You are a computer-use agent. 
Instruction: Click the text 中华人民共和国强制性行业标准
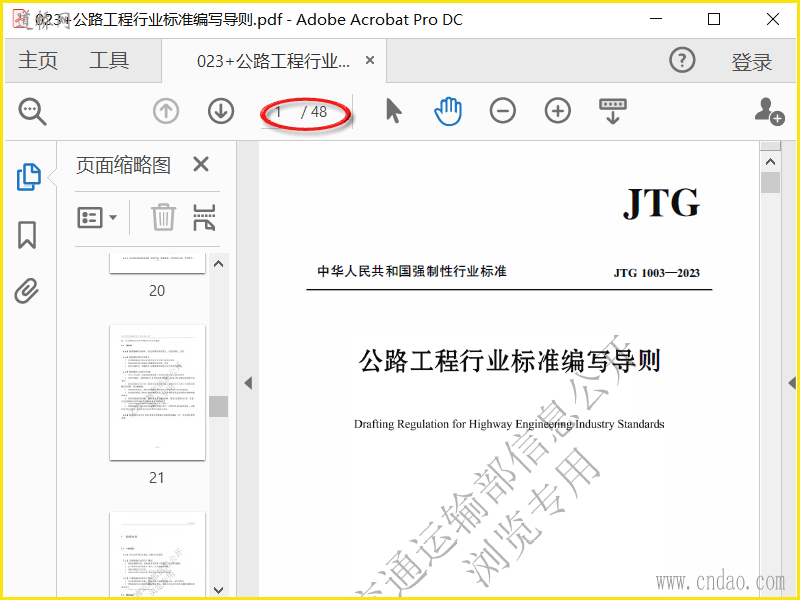coord(412,271)
